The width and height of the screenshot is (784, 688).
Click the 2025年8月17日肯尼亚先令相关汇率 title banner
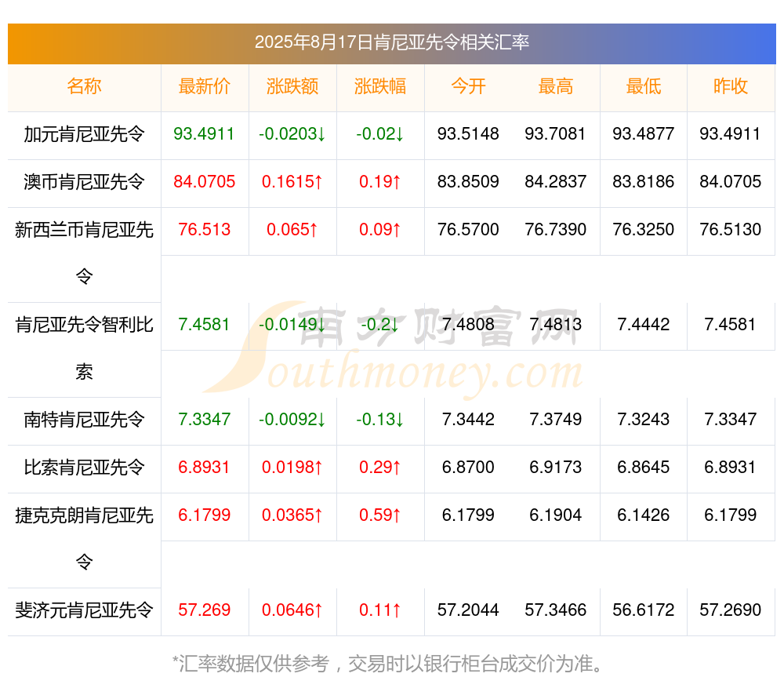pyautogui.click(x=392, y=43)
